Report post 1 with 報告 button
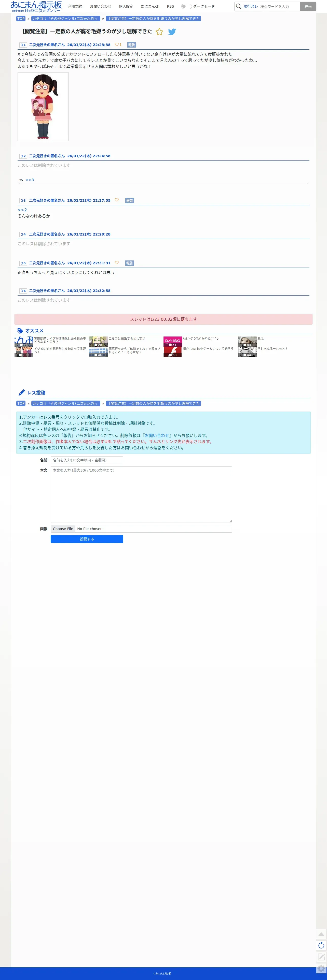 (x=131, y=45)
